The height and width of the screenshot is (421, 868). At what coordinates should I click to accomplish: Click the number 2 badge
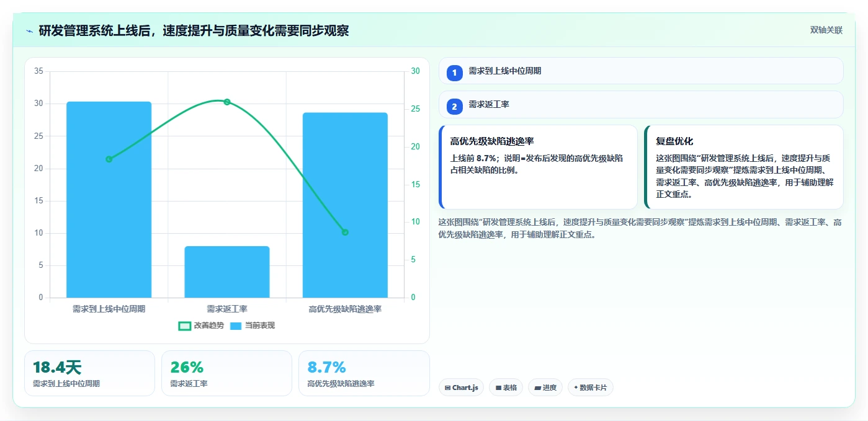click(x=454, y=107)
